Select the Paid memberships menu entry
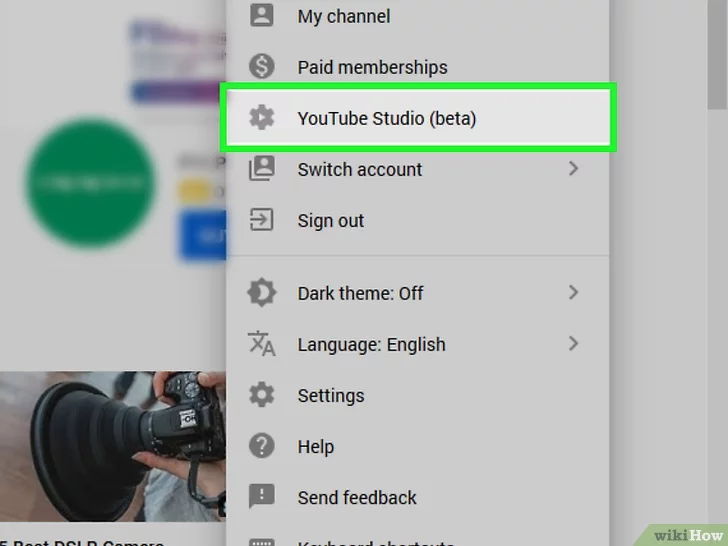The width and height of the screenshot is (728, 546). pyautogui.click(x=372, y=67)
